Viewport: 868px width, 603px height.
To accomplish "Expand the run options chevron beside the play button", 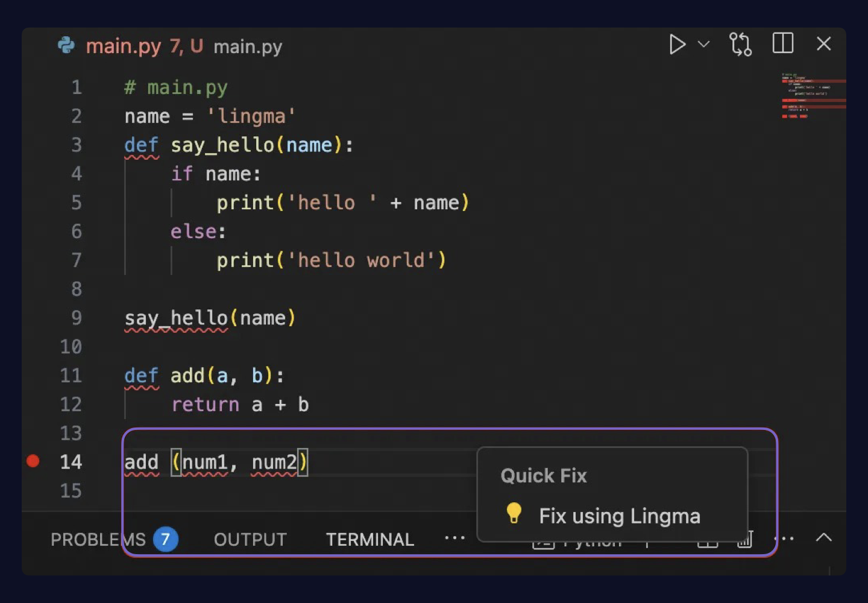I will click(x=703, y=44).
